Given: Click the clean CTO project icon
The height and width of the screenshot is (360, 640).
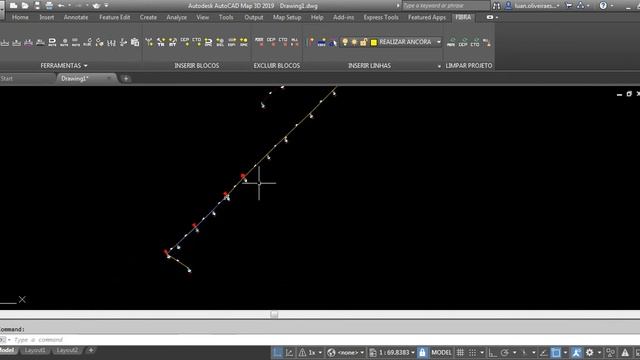Looking at the screenshot, I should coord(475,42).
